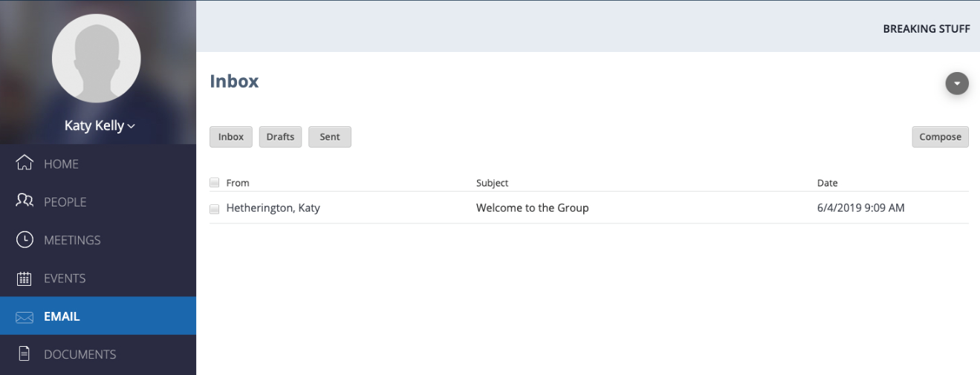Click the sender Hetherington, Katy
Image resolution: width=980 pixels, height=375 pixels.
[x=273, y=208]
